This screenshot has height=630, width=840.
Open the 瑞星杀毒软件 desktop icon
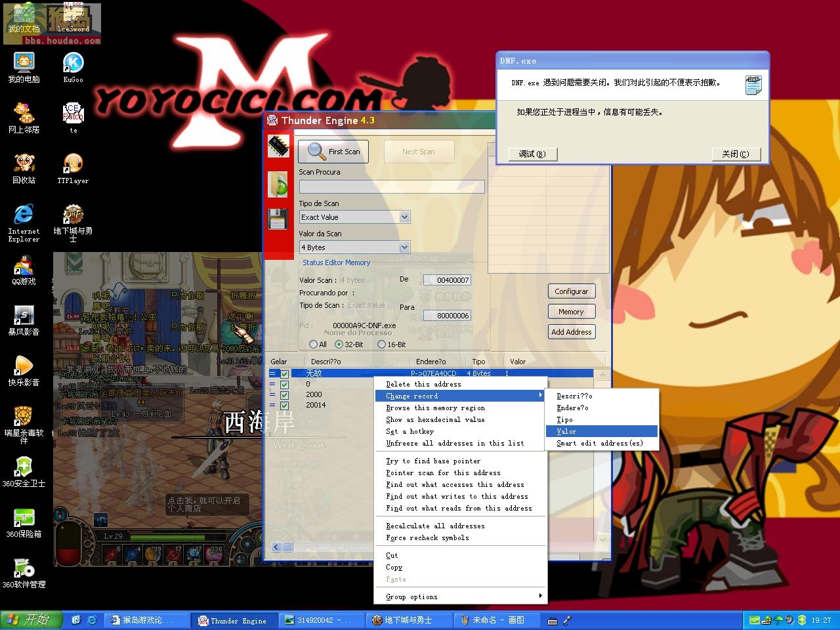point(24,425)
